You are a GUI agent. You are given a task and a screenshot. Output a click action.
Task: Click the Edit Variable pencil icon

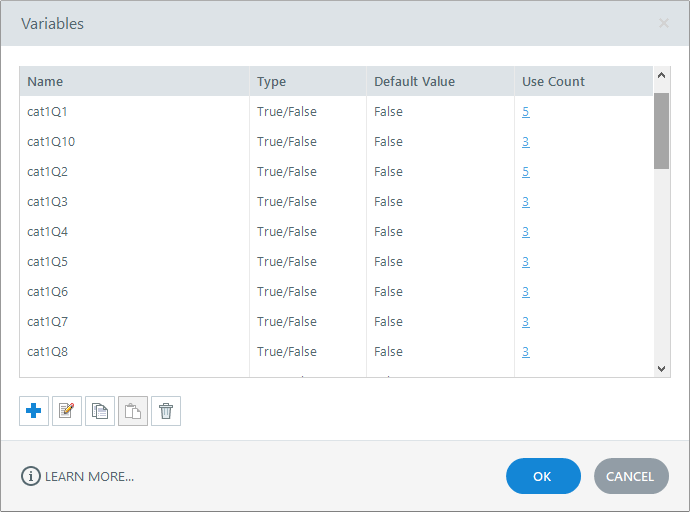pos(67,411)
